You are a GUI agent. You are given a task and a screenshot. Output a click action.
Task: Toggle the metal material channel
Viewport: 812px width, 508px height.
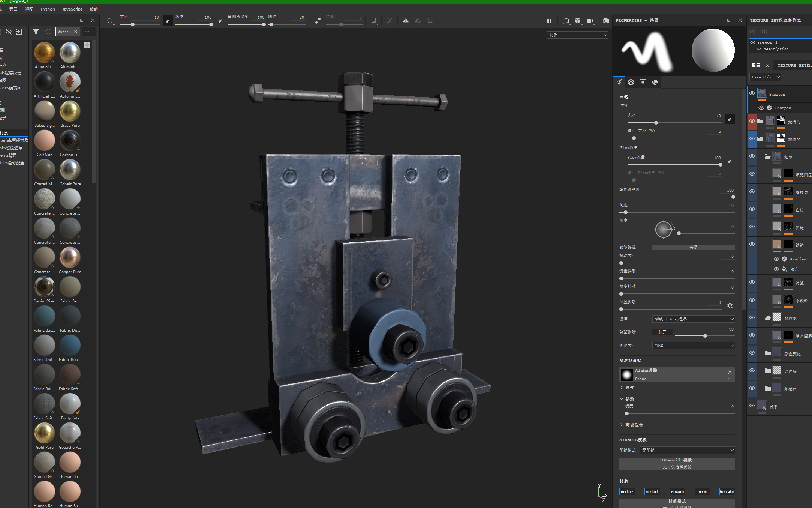pyautogui.click(x=652, y=491)
